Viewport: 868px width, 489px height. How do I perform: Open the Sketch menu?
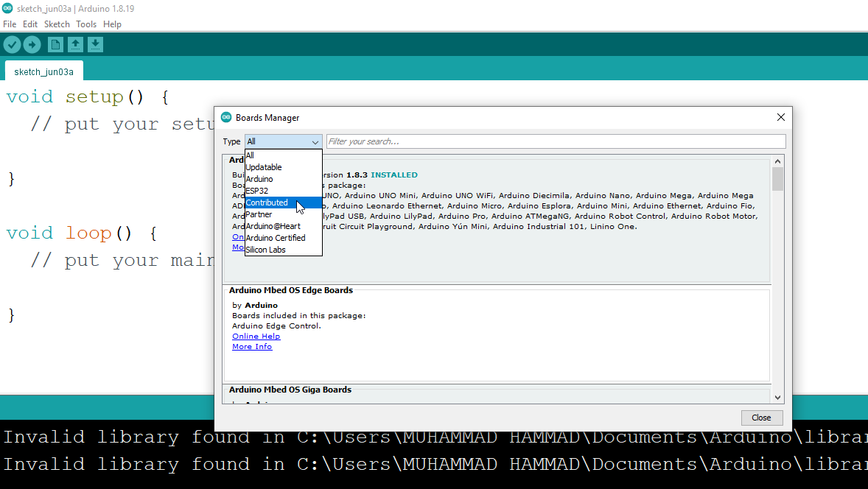(x=57, y=24)
